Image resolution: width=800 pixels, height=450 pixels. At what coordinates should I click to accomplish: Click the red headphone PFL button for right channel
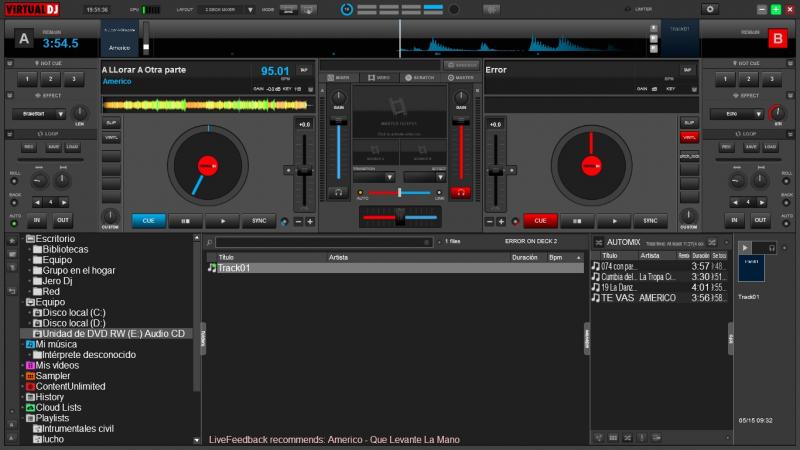coord(460,192)
